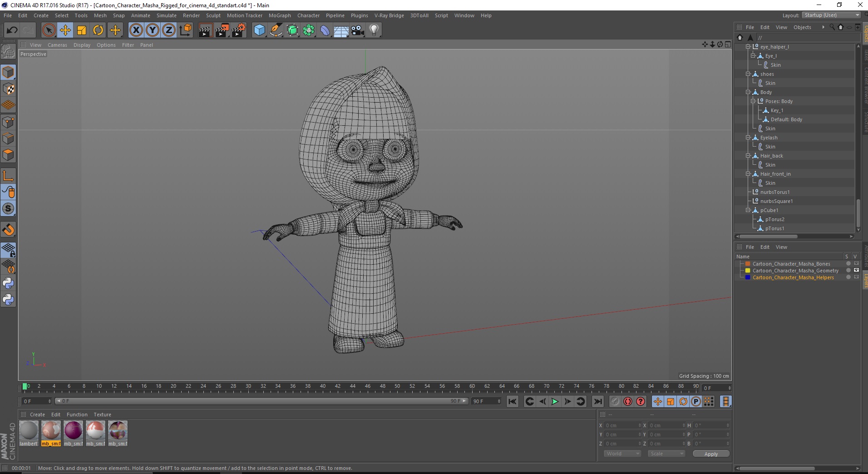This screenshot has width=868, height=474.
Task: Select the lambert material swatch
Action: click(x=29, y=433)
